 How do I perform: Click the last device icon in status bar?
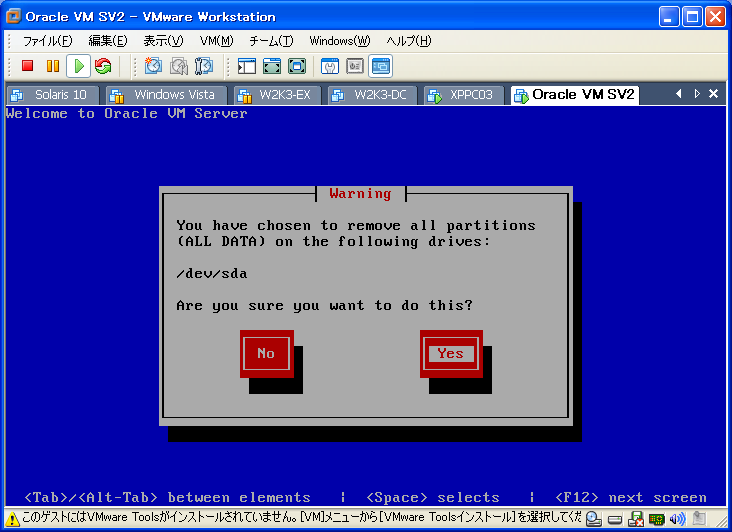click(x=699, y=518)
